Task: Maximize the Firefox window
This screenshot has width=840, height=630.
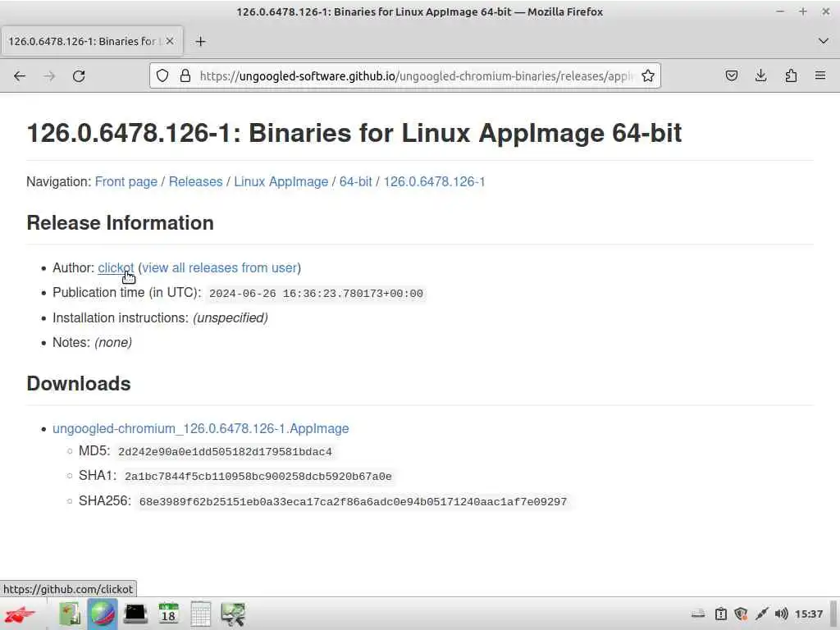Action: click(802, 11)
